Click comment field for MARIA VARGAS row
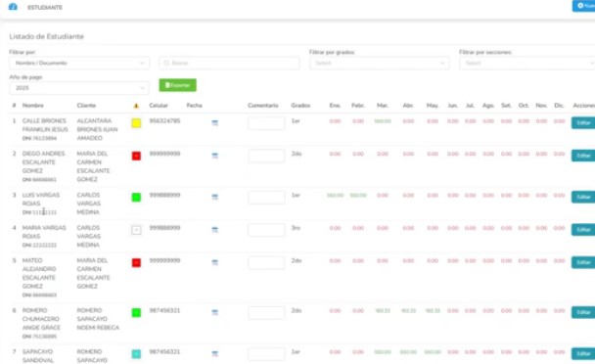The width and height of the screenshot is (595, 364). pyautogui.click(x=266, y=230)
